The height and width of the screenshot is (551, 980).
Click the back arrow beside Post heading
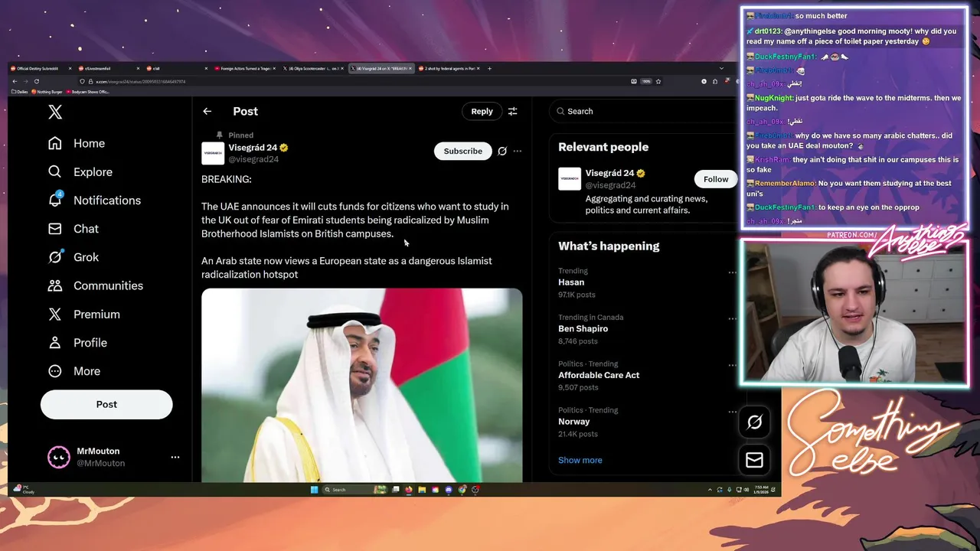(x=207, y=111)
